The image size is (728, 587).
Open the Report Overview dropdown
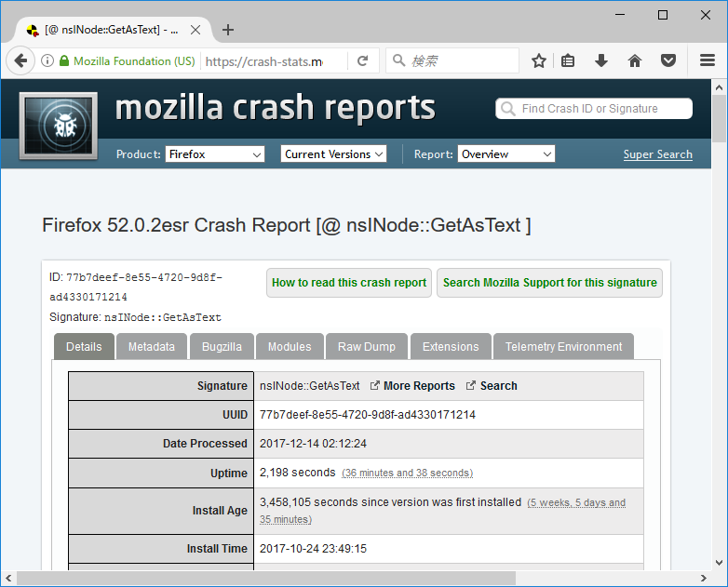coord(506,154)
